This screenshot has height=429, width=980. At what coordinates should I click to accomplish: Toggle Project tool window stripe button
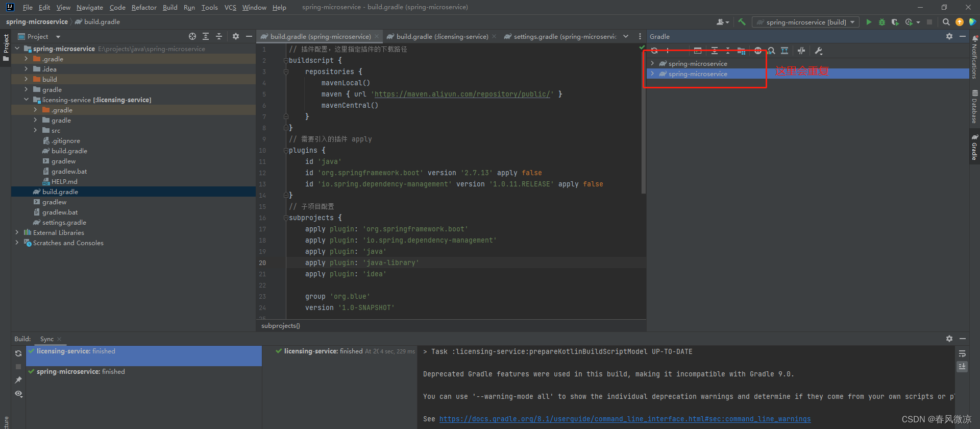pyautogui.click(x=6, y=47)
